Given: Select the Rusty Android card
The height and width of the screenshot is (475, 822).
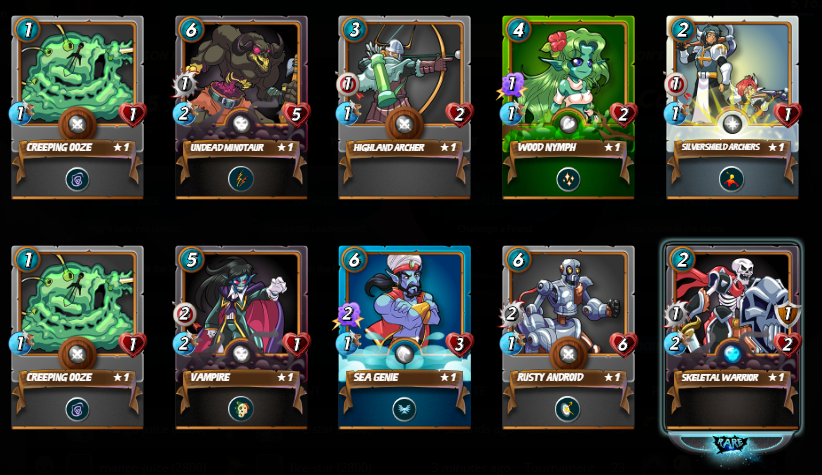Looking at the screenshot, I should (568, 337).
